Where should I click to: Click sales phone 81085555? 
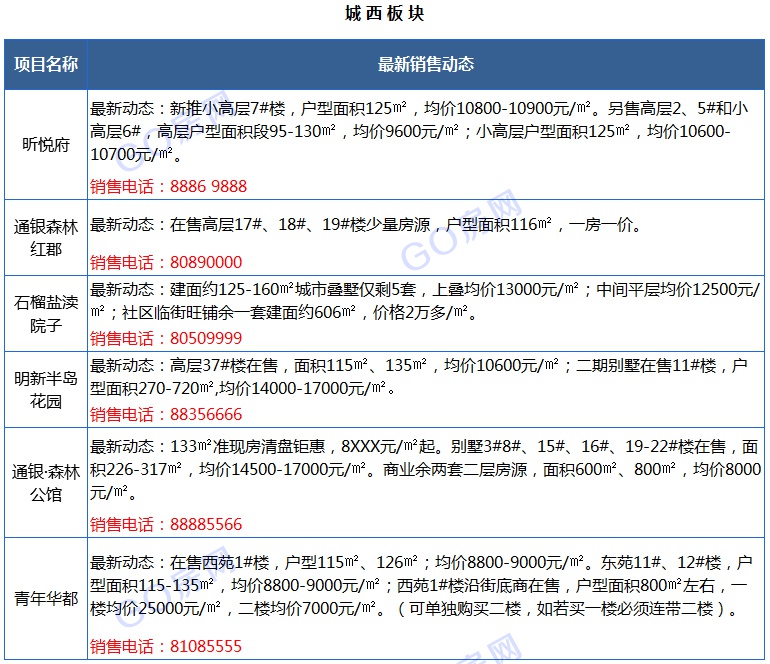point(206,646)
